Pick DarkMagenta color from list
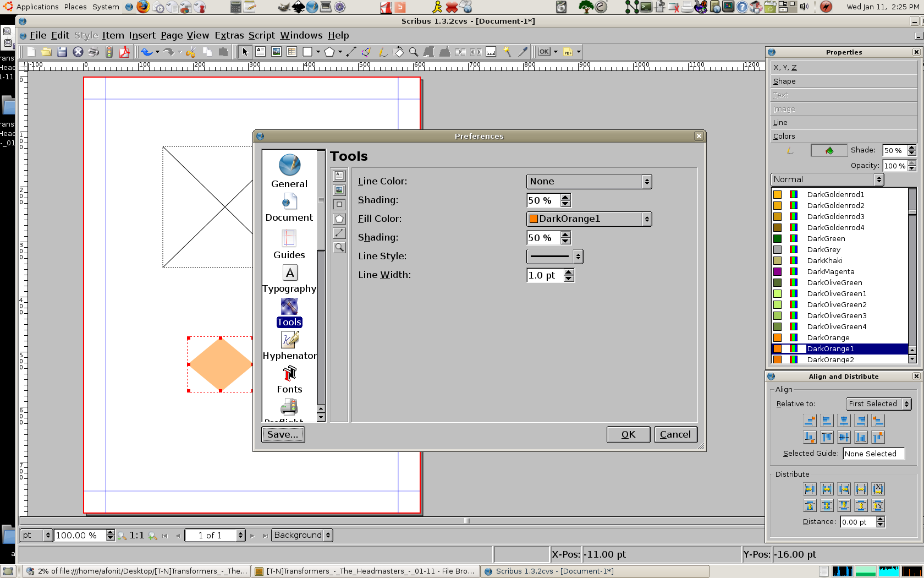 coord(831,271)
